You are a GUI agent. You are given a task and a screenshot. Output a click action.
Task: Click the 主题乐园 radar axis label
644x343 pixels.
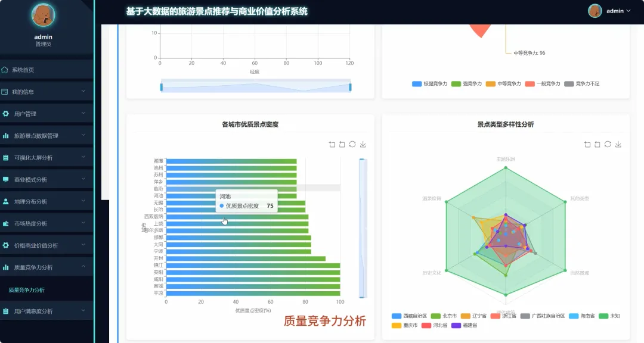[506, 159]
